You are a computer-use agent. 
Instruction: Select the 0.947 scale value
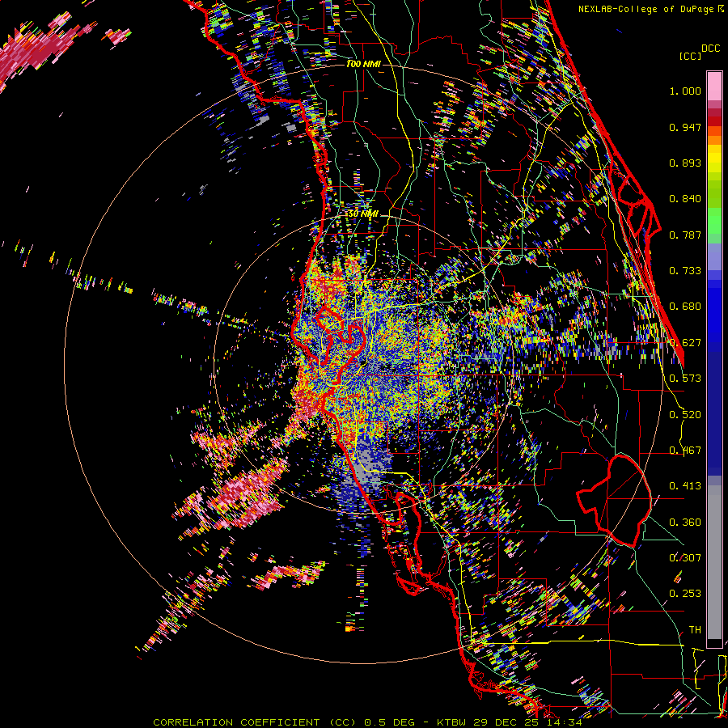click(x=685, y=127)
